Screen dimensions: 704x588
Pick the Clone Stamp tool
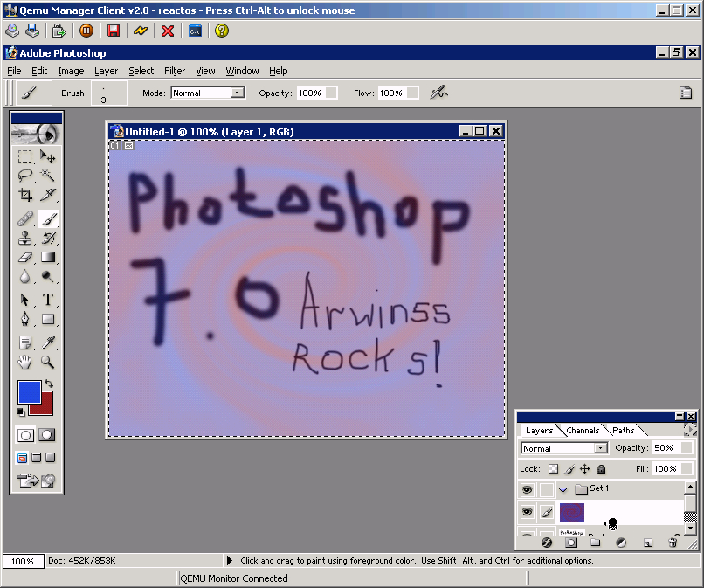(26, 238)
